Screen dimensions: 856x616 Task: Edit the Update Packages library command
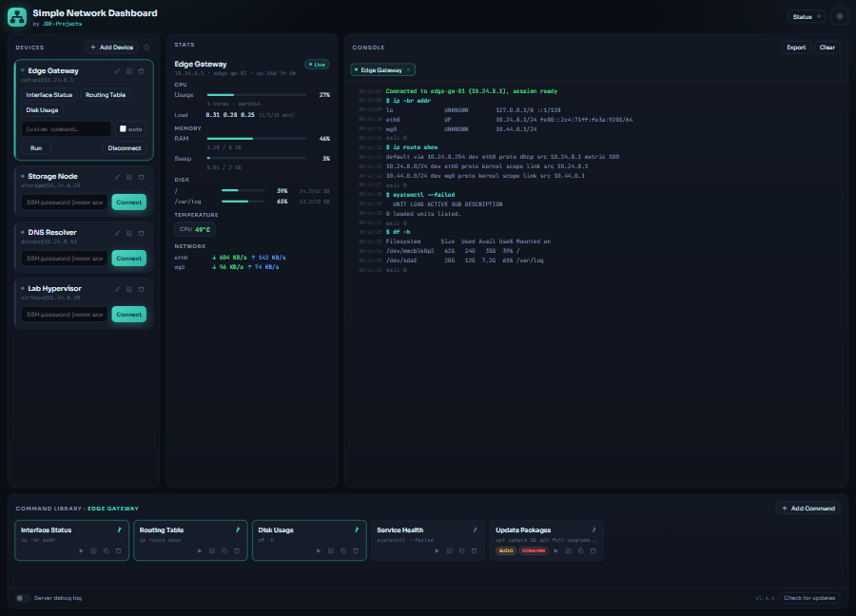pos(569,551)
